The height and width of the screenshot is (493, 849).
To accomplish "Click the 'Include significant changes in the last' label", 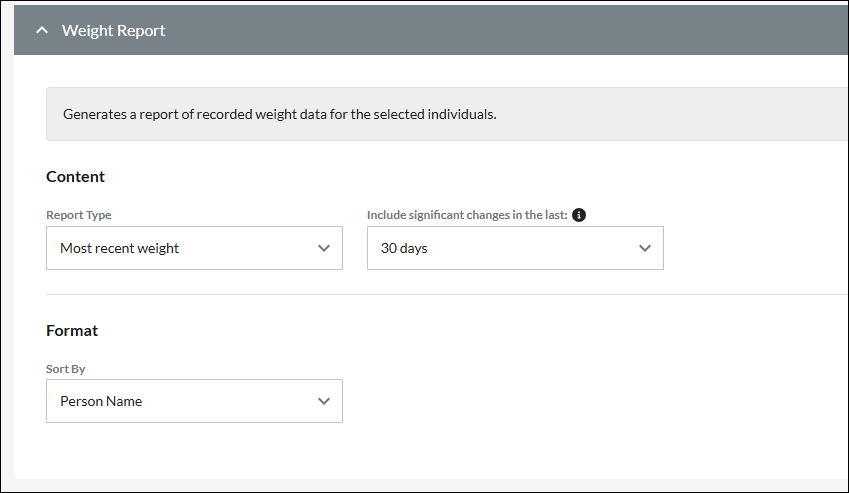I will point(467,215).
